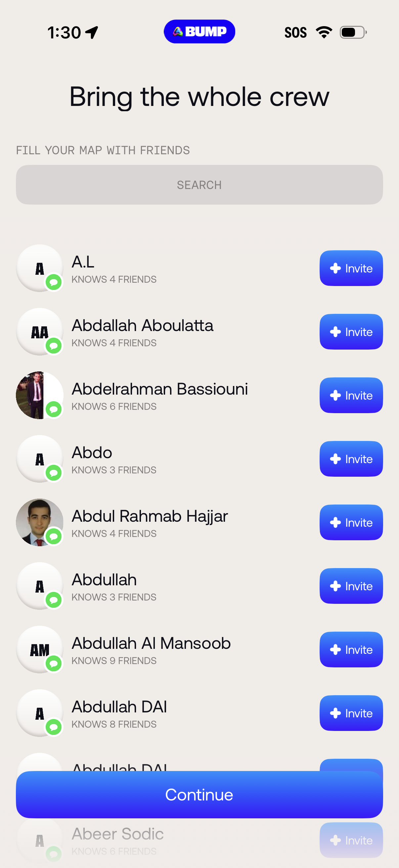This screenshot has height=868, width=399.
Task: Tap the SEARCH field
Action: tap(199, 184)
